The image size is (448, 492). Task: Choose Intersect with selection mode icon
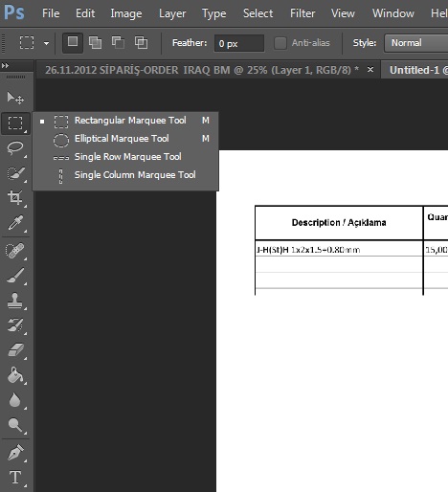[141, 42]
